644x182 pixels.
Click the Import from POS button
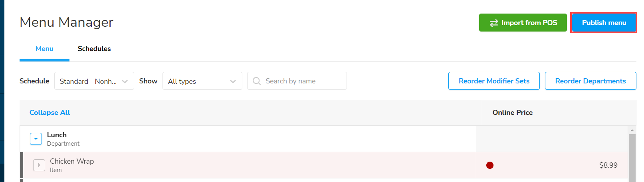[x=523, y=23]
